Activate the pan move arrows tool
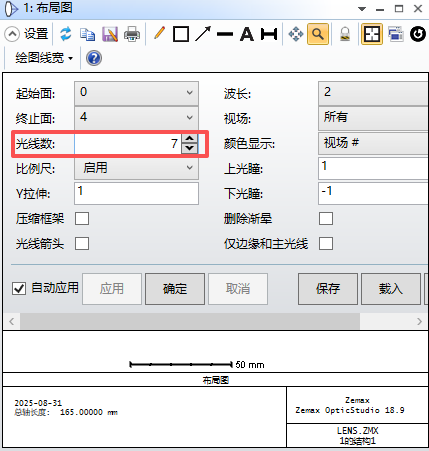The image size is (429, 451). (x=296, y=34)
